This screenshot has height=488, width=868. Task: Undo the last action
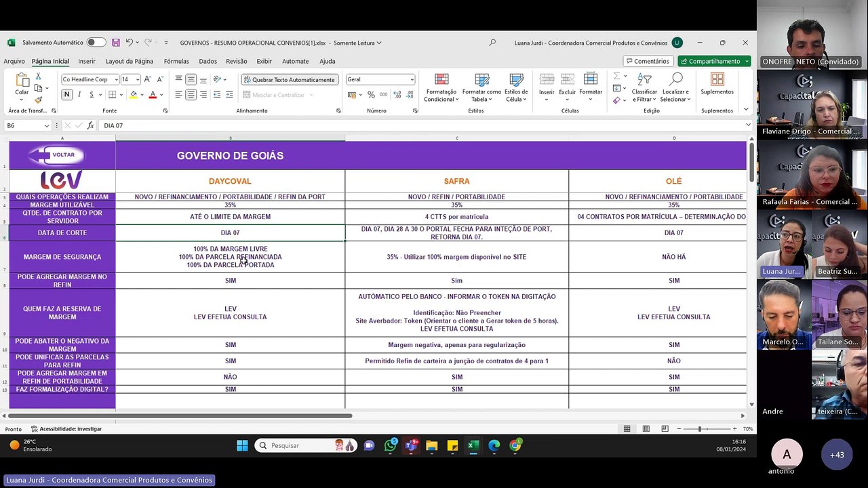129,43
